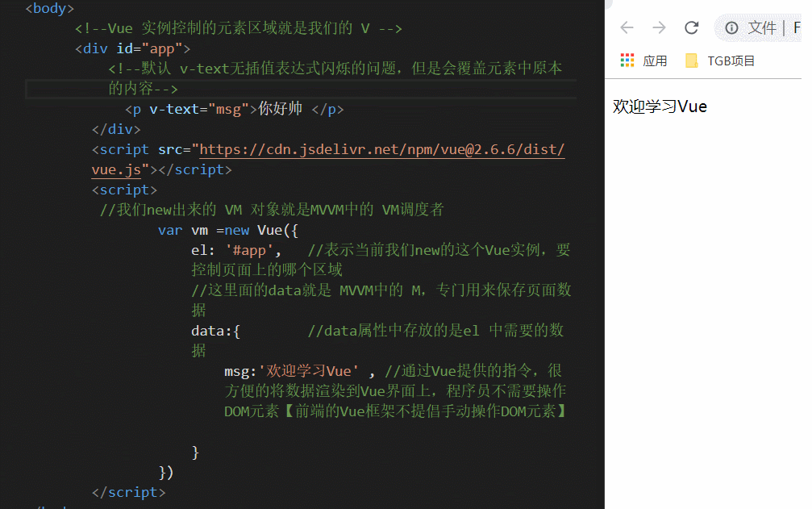Click the text 你好帅 inside the p tag
This screenshot has height=509, width=812.
click(x=280, y=109)
